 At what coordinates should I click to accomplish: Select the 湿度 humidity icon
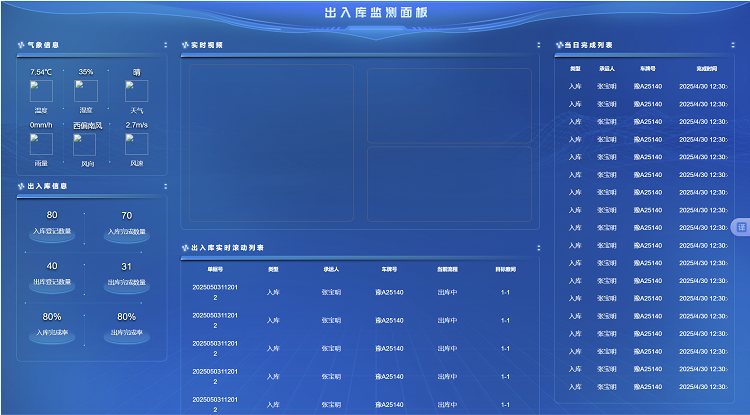pos(86,91)
